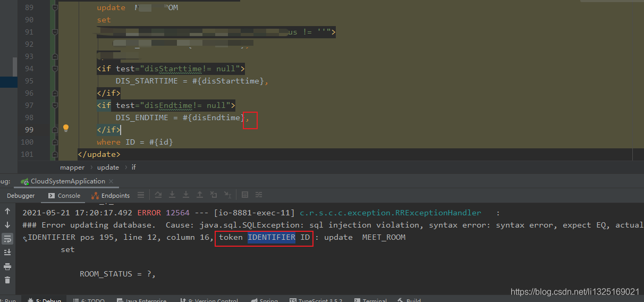Image resolution: width=644 pixels, height=302 pixels.
Task: Print the console output
Action: 7,266
